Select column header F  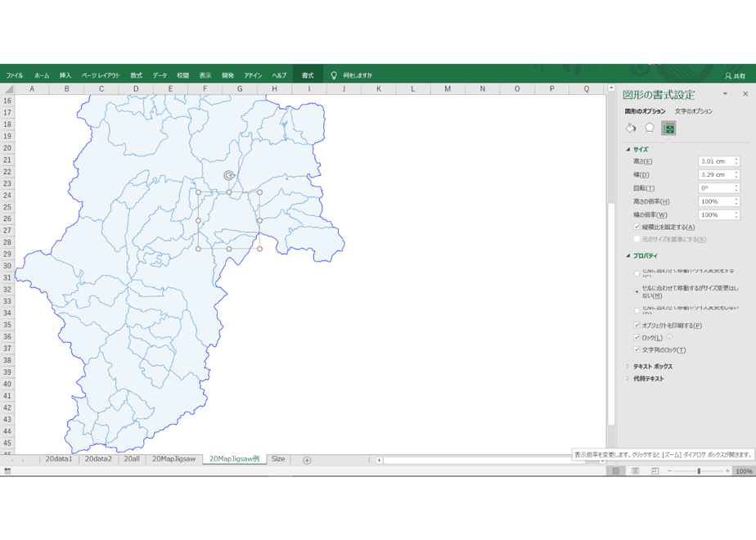tap(205, 88)
